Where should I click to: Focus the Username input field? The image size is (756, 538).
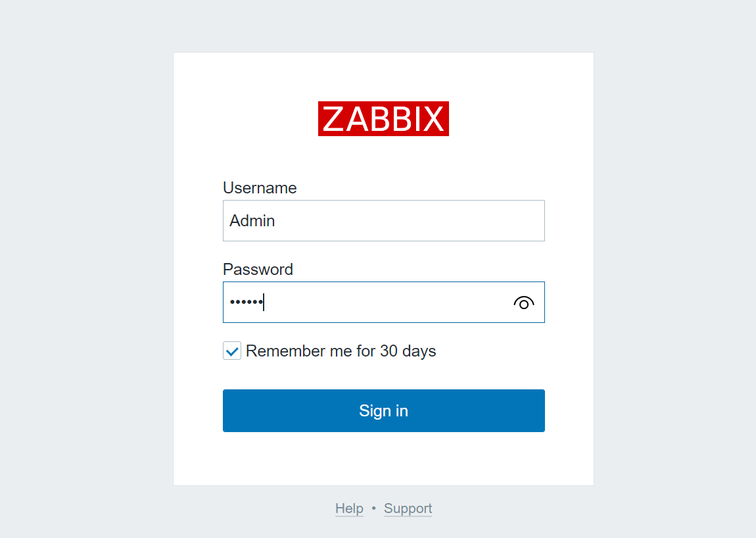pyautogui.click(x=384, y=220)
